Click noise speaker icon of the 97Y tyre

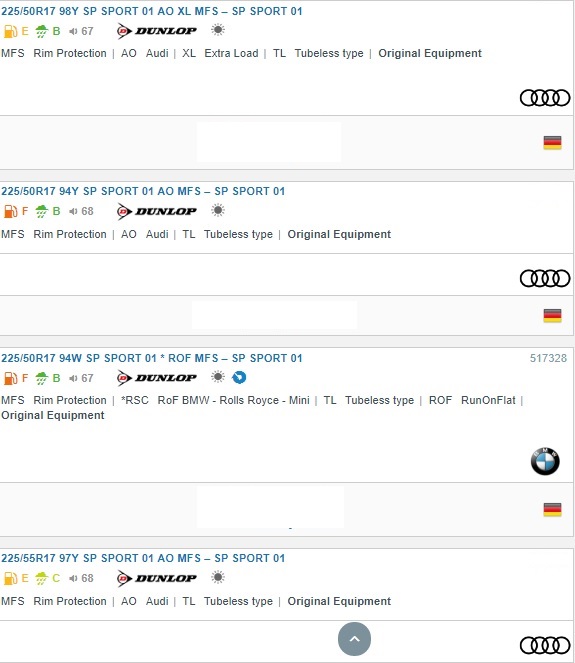(x=74, y=578)
